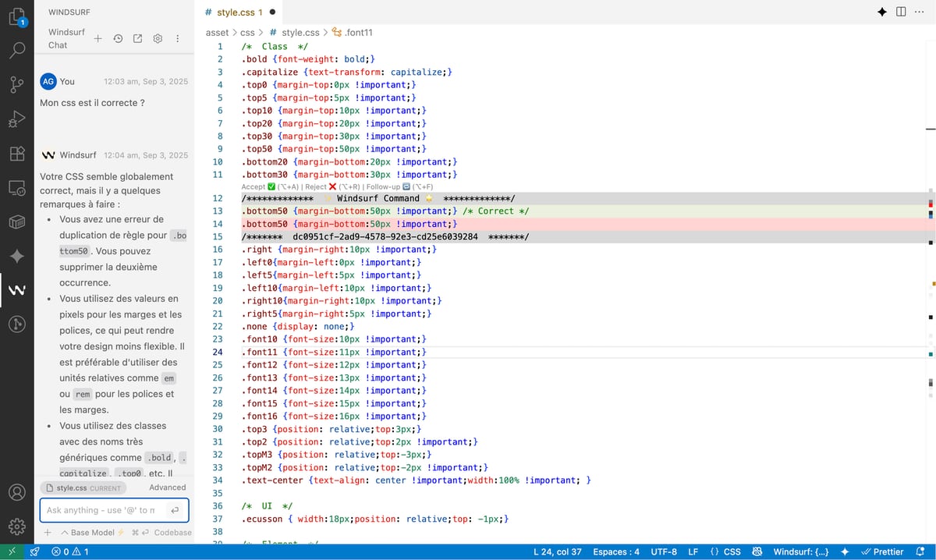Click 'Mon css est il correcte ?' message
The image size is (936, 560).
(93, 102)
